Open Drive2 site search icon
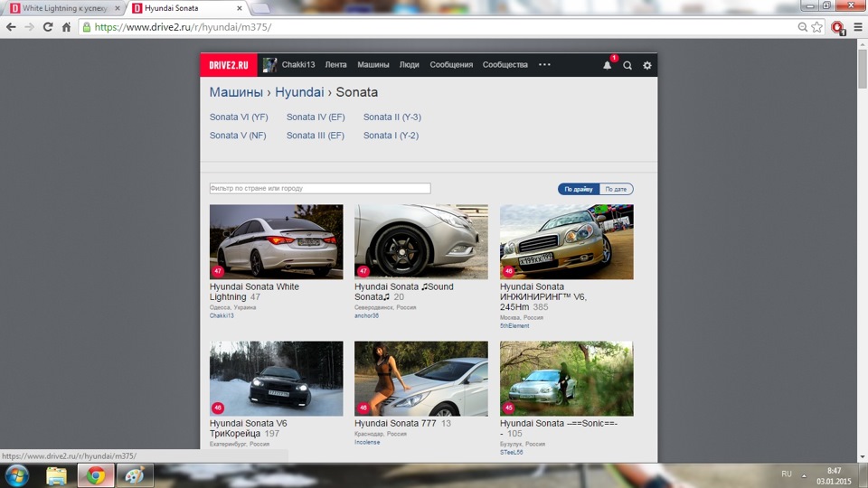868x488 pixels. point(627,65)
